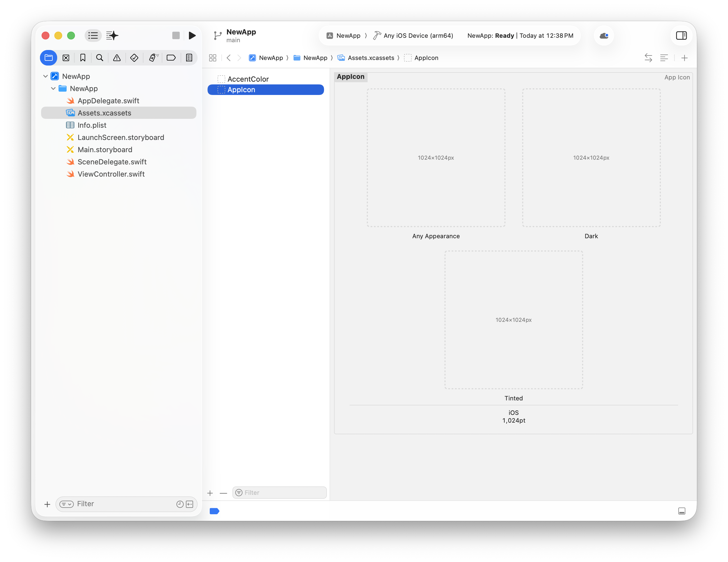The width and height of the screenshot is (728, 562).
Task: Open the Bookmark navigator tab
Action: [83, 58]
